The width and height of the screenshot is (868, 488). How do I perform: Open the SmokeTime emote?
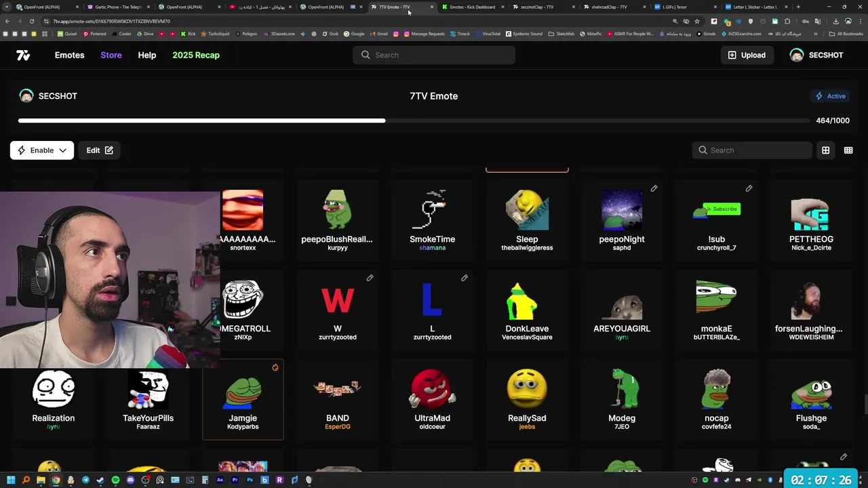[432, 220]
